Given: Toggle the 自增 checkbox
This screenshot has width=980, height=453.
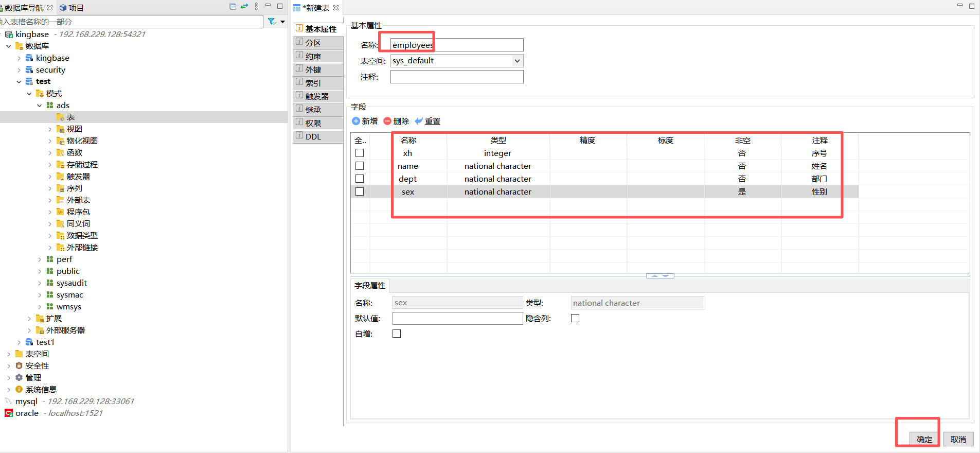Looking at the screenshot, I should (x=397, y=334).
